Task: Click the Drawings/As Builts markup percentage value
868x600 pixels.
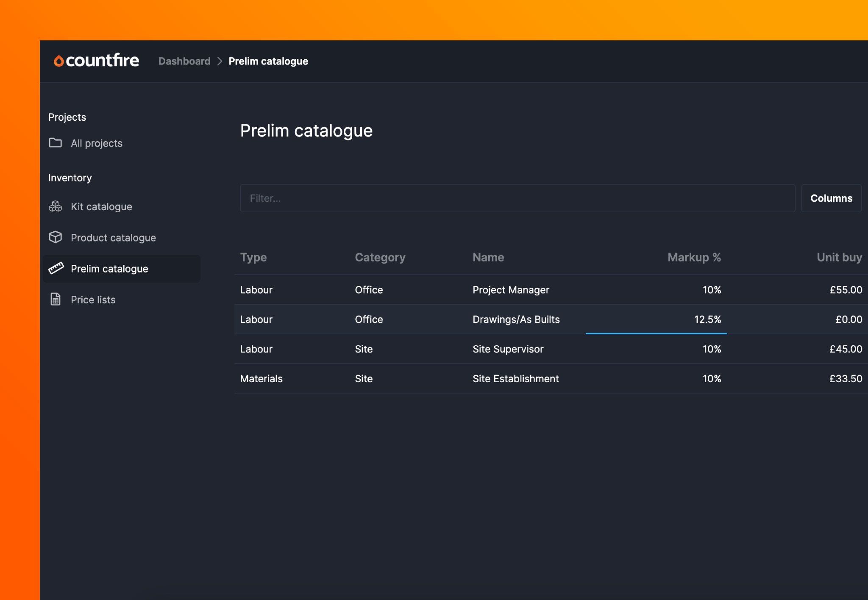Action: click(707, 319)
